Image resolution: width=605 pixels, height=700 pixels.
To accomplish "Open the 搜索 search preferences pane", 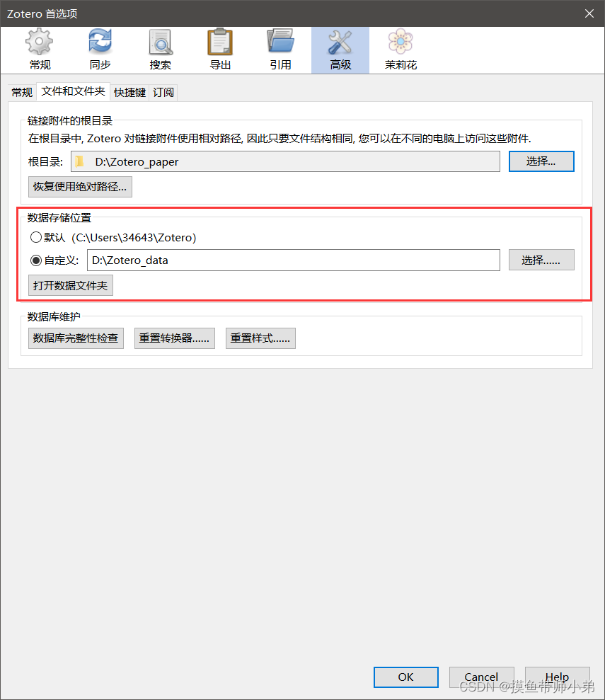I will coord(160,50).
